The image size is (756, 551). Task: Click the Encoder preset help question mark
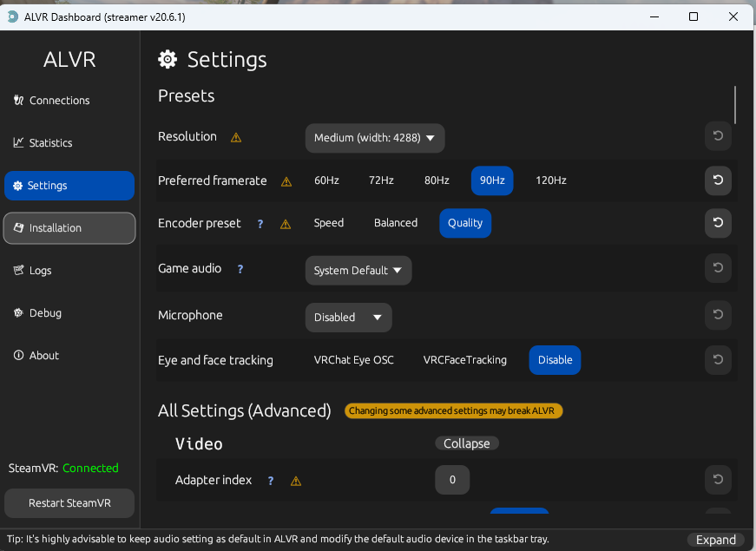(x=260, y=224)
